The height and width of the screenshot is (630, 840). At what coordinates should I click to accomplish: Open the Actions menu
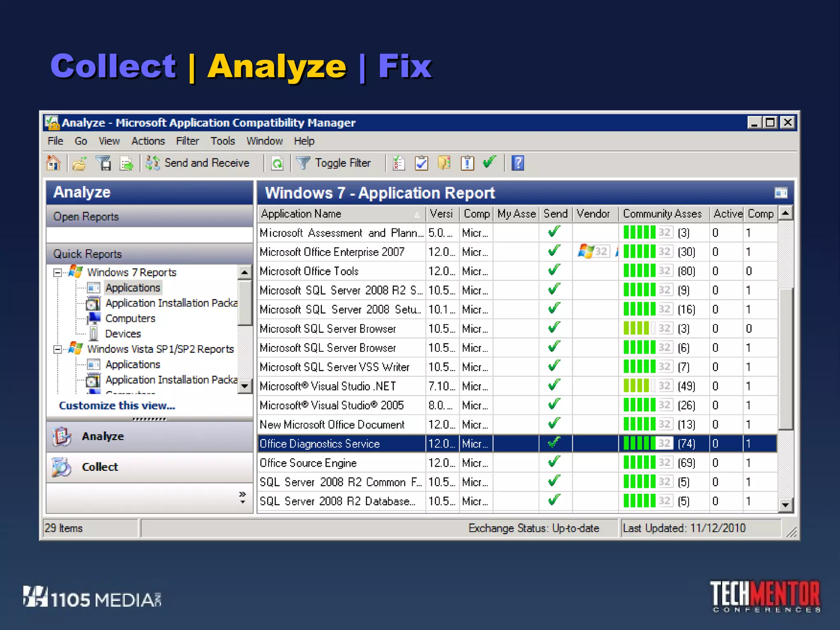(148, 141)
